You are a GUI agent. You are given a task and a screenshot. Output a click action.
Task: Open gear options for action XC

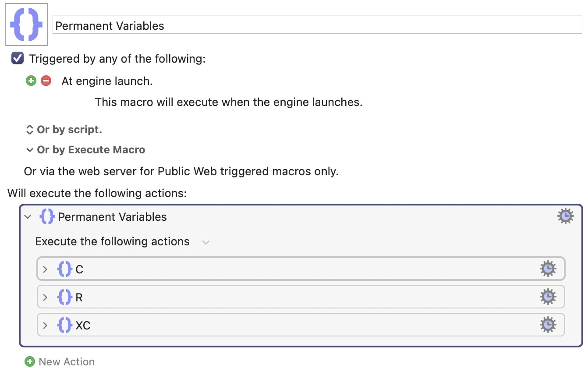click(548, 325)
